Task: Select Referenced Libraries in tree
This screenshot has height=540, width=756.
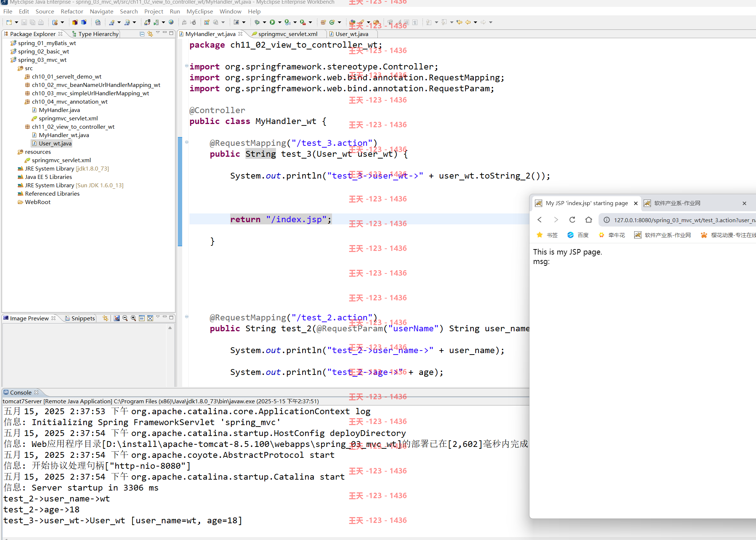Action: (x=52, y=194)
